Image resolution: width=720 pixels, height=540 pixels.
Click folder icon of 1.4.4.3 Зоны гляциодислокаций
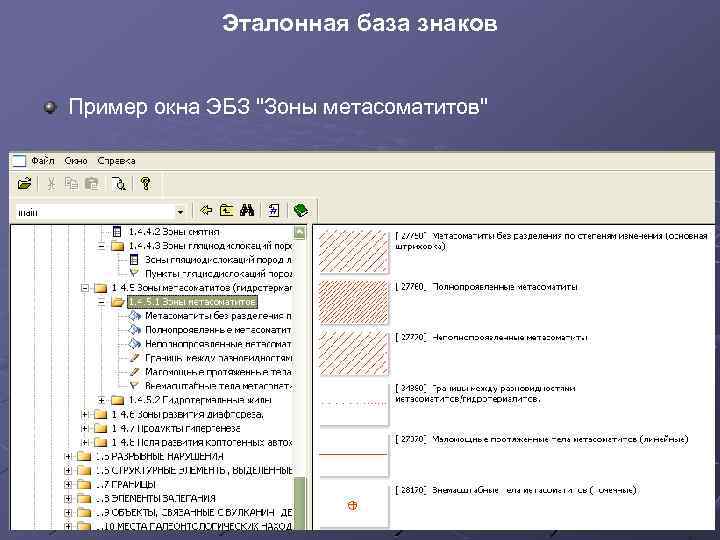(x=118, y=246)
